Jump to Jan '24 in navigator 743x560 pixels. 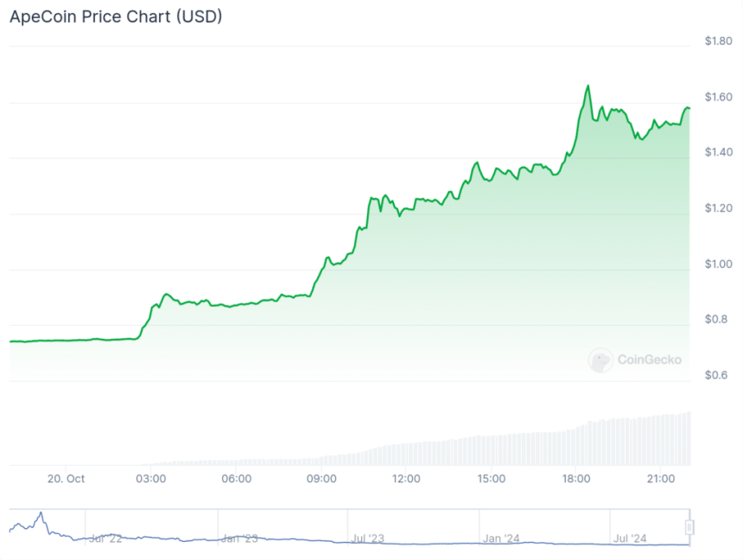coord(501,538)
